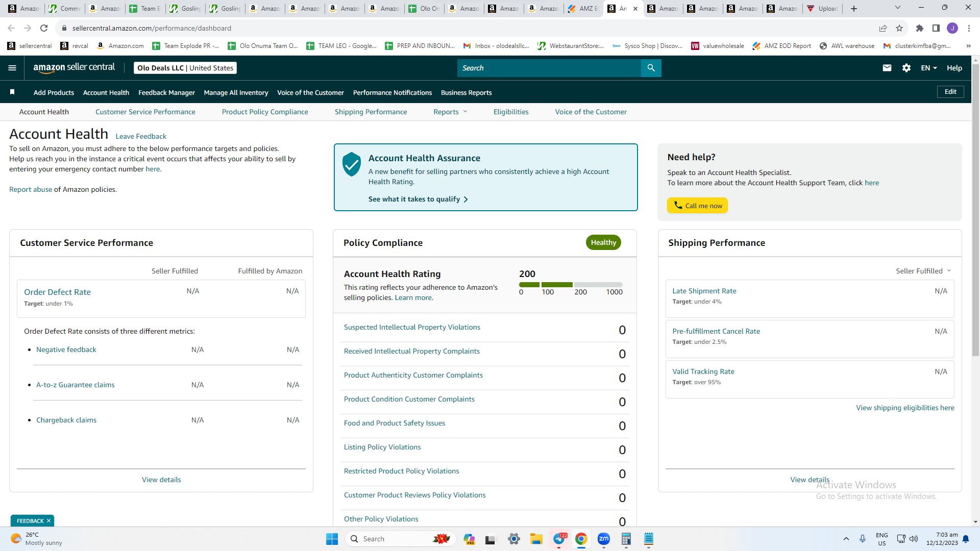Open the settings gear icon
Image resolution: width=980 pixels, height=551 pixels.
pos(906,68)
